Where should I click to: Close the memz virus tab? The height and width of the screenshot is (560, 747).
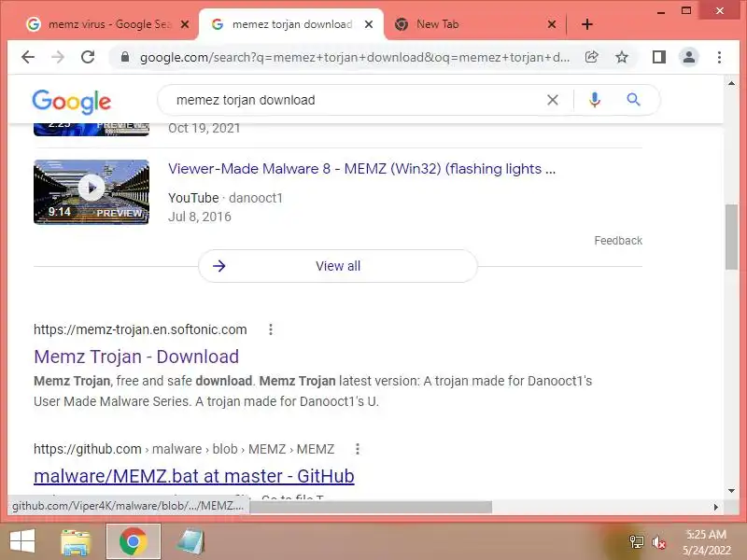[185, 24]
